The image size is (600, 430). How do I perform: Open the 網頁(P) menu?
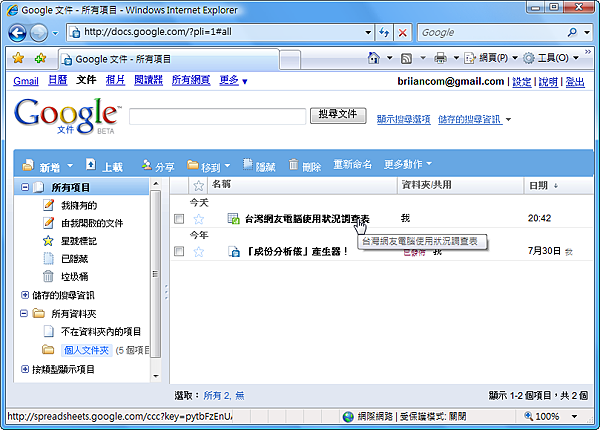tap(491, 58)
